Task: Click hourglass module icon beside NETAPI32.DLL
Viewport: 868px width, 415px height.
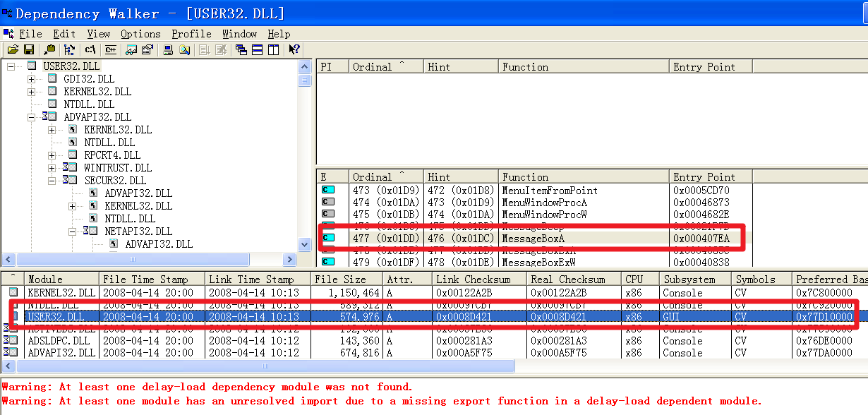Action: pyautogui.click(x=90, y=231)
